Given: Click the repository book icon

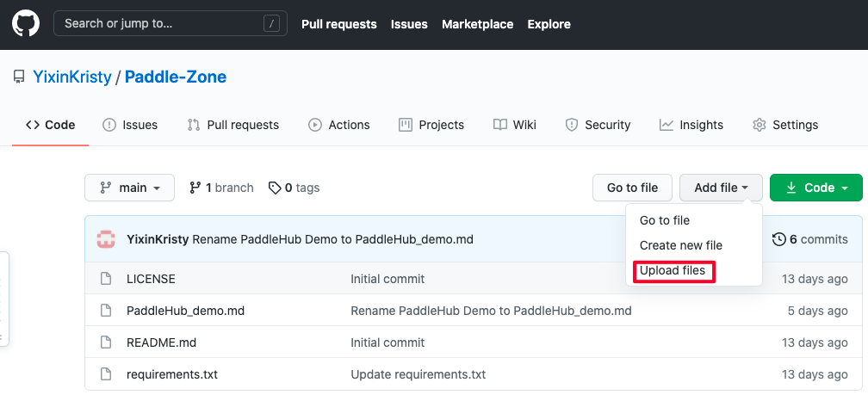Looking at the screenshot, I should [19, 77].
